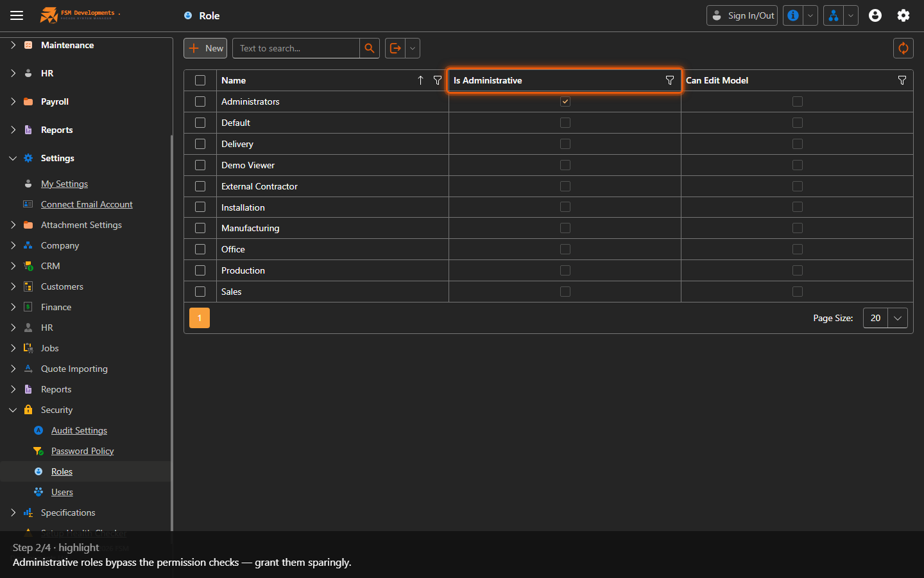Screen dimensions: 924x578
Task: Click the blue info icon button
Action: 793,15
